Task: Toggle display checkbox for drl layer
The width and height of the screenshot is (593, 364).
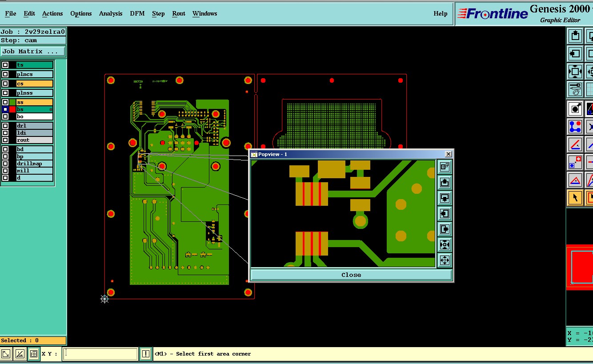Action: [x=5, y=126]
